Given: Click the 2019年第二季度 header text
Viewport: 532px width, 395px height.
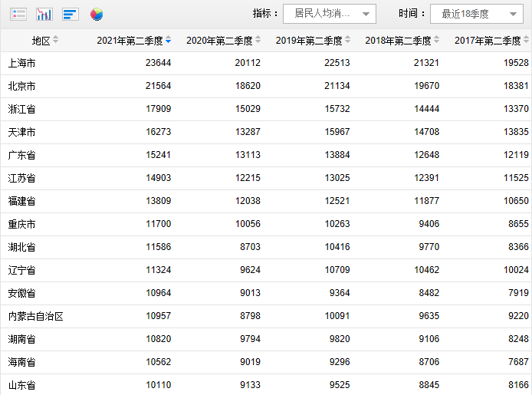Looking at the screenshot, I should tap(309, 41).
